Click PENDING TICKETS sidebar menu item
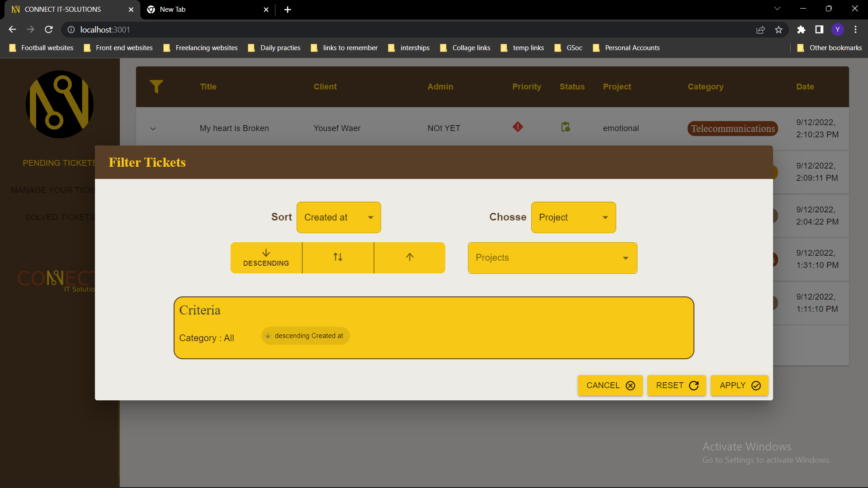The height and width of the screenshot is (488, 868). click(58, 162)
